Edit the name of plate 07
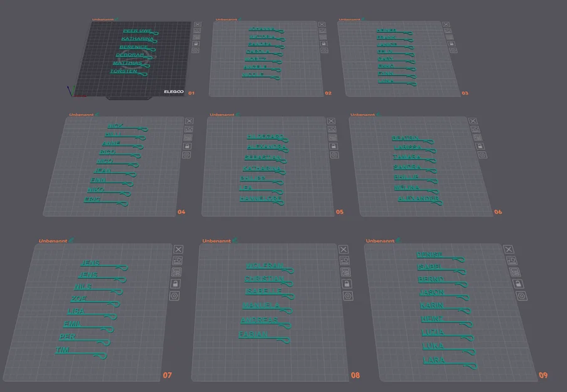 (x=72, y=240)
